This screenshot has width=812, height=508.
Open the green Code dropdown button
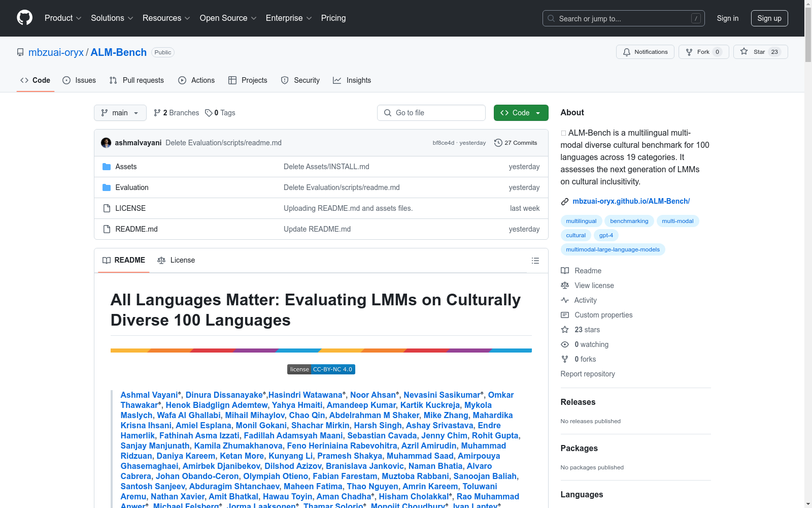point(521,113)
